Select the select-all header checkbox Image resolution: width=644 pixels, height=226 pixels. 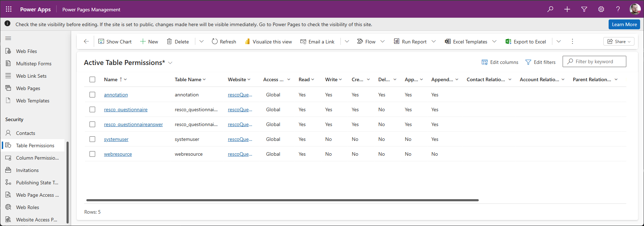pos(92,79)
